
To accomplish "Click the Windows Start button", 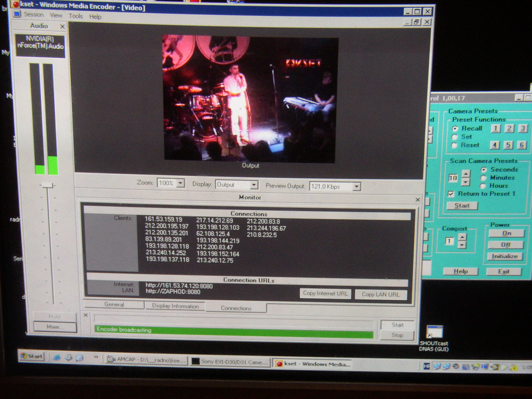I will point(32,356).
